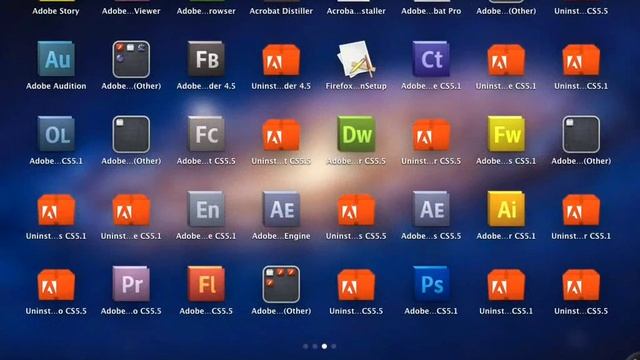The width and height of the screenshot is (640, 360).
Task: Open Adobe (Other) folder beside Flash icon
Action: [281, 284]
